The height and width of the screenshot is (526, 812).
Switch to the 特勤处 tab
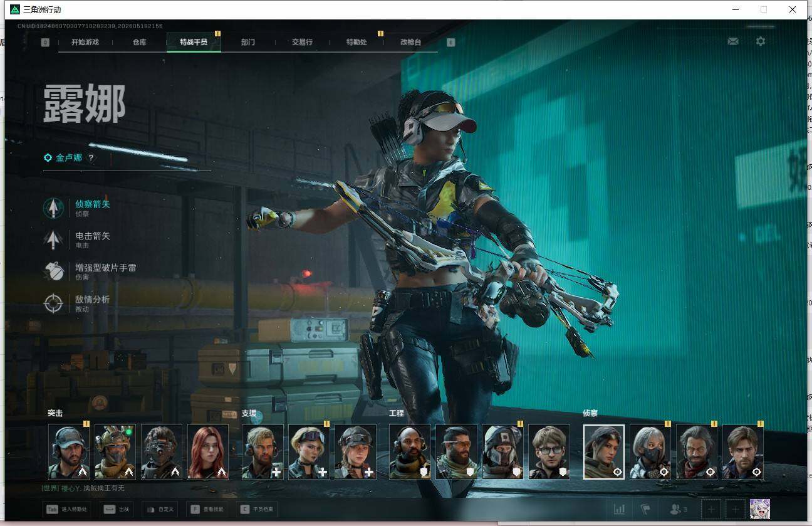coord(357,43)
